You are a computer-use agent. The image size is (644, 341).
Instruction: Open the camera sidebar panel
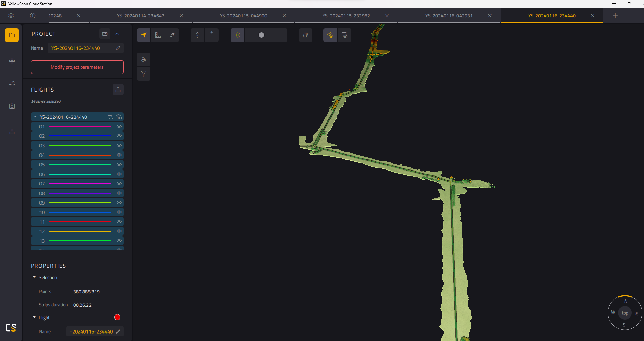click(12, 106)
